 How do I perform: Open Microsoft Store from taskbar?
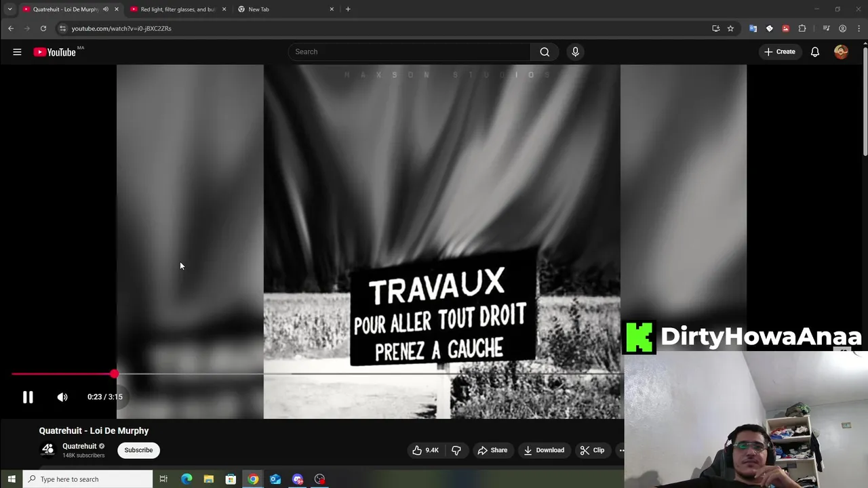click(231, 479)
